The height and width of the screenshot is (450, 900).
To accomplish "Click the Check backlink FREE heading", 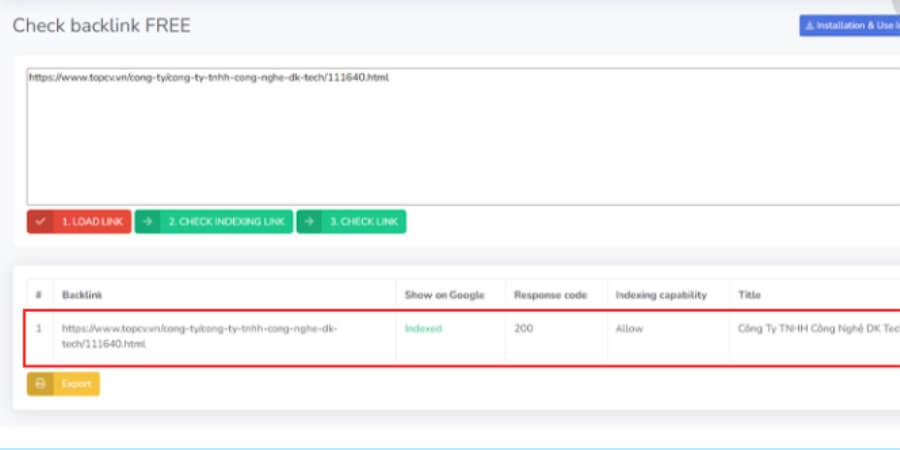I will point(102,26).
